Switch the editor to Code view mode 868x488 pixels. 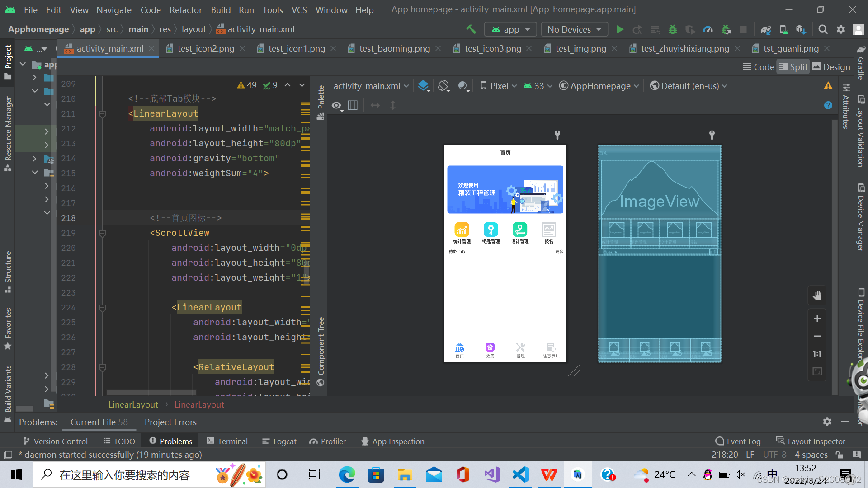759,67
